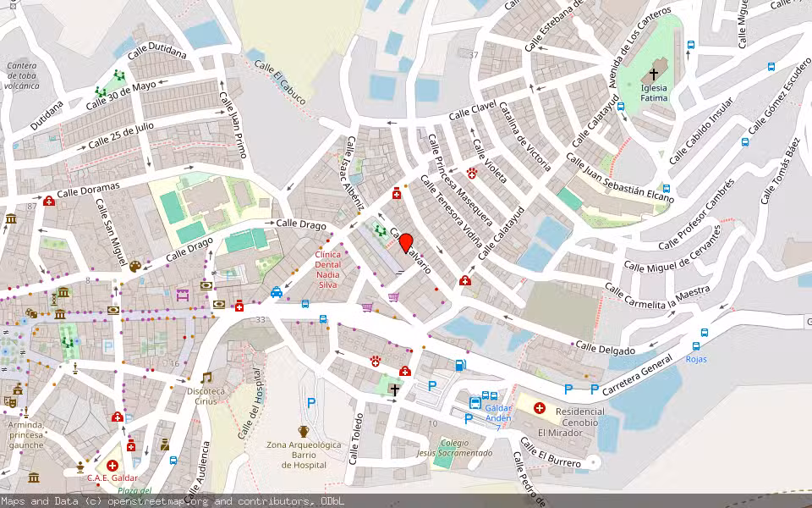This screenshot has height=508, width=812.
Task: Click the magenta theatre stage icon
Action: click(x=182, y=295)
